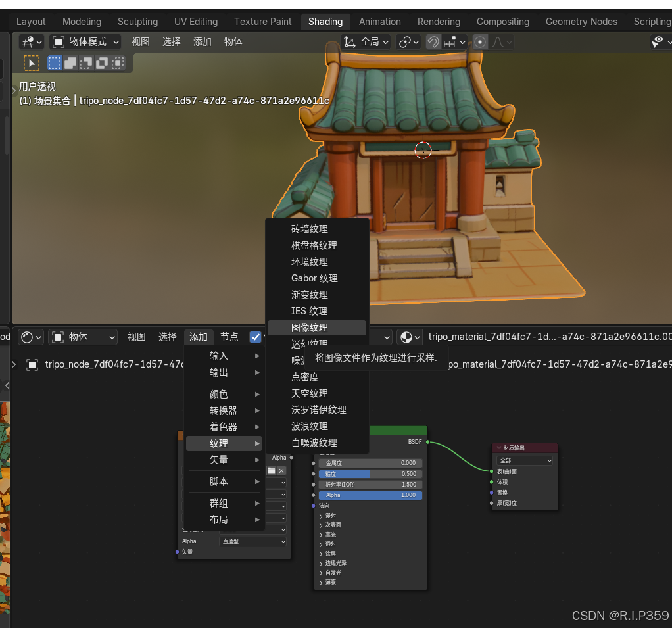
Task: Open the 颜色 submenu in Add menu
Action: 224,395
